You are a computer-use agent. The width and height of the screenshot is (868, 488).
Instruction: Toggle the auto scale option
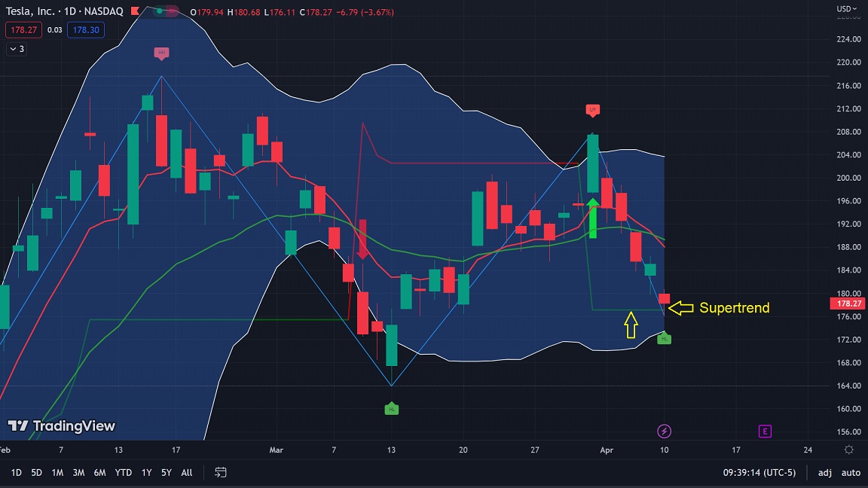[x=851, y=472]
